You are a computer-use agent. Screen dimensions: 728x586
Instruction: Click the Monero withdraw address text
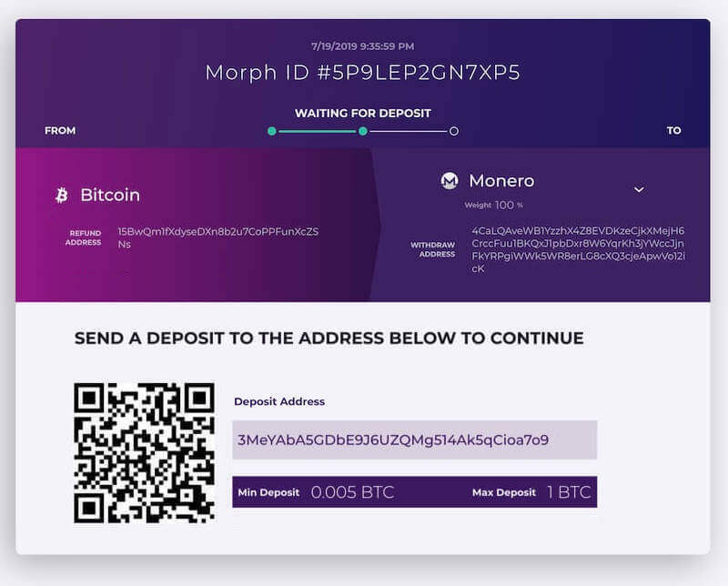point(578,249)
